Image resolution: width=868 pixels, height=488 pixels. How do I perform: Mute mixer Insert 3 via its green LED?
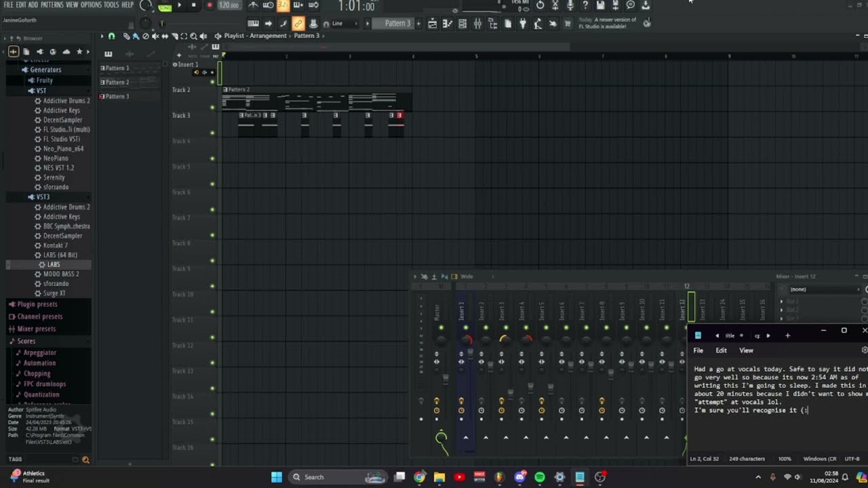pos(506,328)
